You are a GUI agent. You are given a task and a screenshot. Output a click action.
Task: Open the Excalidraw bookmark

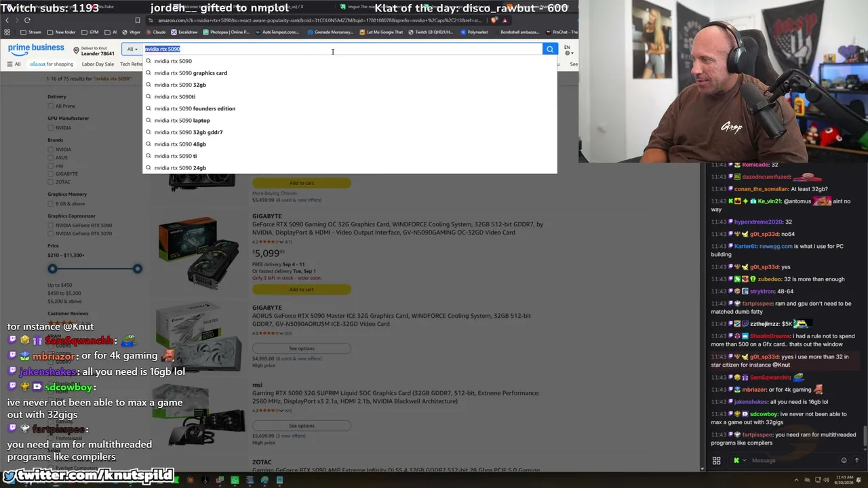click(x=184, y=32)
